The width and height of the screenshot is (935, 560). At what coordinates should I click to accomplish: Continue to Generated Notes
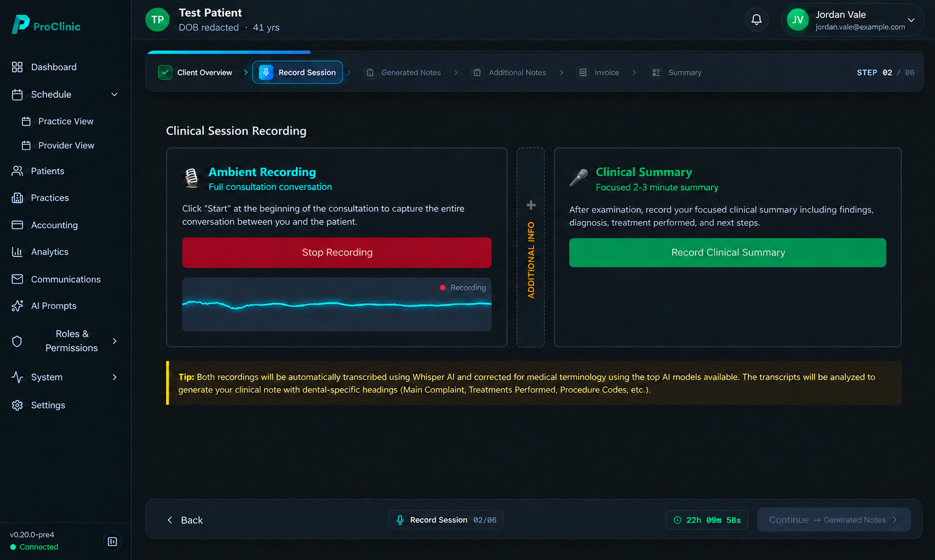[834, 520]
